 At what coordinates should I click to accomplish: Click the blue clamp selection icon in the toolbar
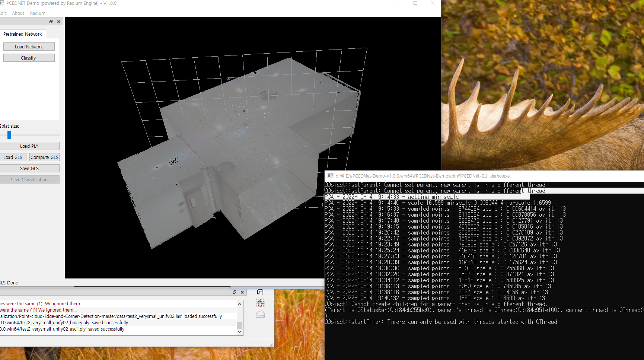pos(260,292)
